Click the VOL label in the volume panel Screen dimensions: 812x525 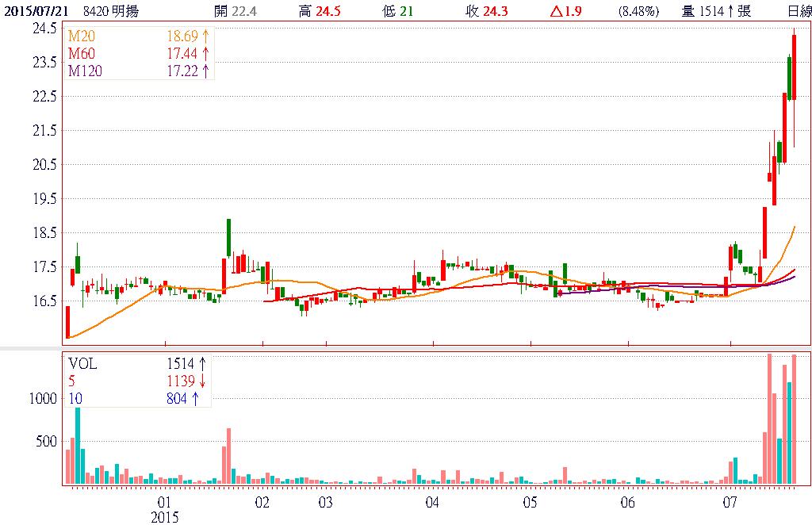pyautogui.click(x=82, y=363)
